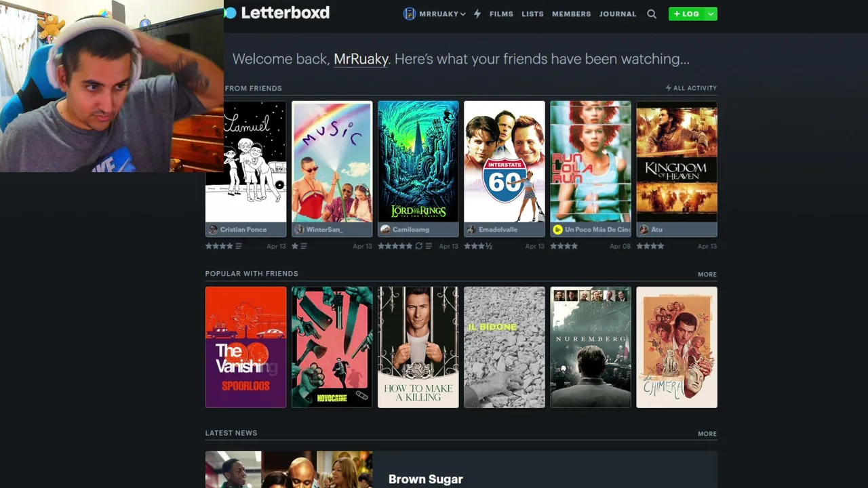Image resolution: width=868 pixels, height=488 pixels.
Task: Open the Members menu
Action: tap(571, 14)
